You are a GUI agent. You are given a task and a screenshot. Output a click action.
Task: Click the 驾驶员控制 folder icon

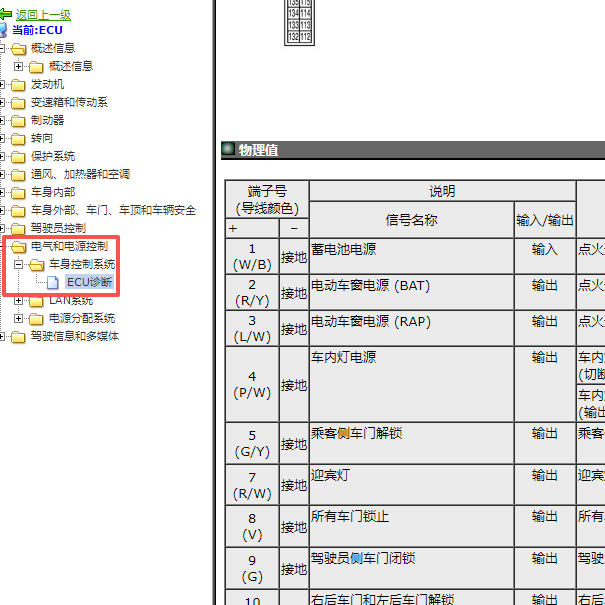[x=18, y=229]
